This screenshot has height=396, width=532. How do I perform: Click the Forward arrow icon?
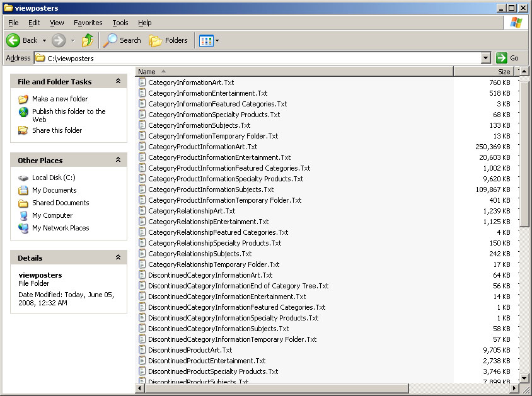coord(59,40)
